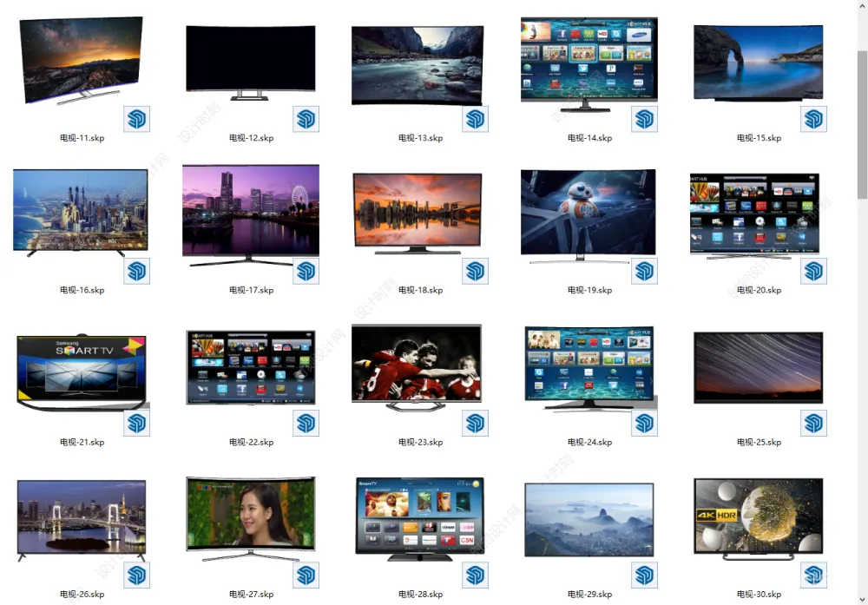Click the SketchUp file icon on 电视-20.skp
Screen dimensions: 868x605
(813, 271)
